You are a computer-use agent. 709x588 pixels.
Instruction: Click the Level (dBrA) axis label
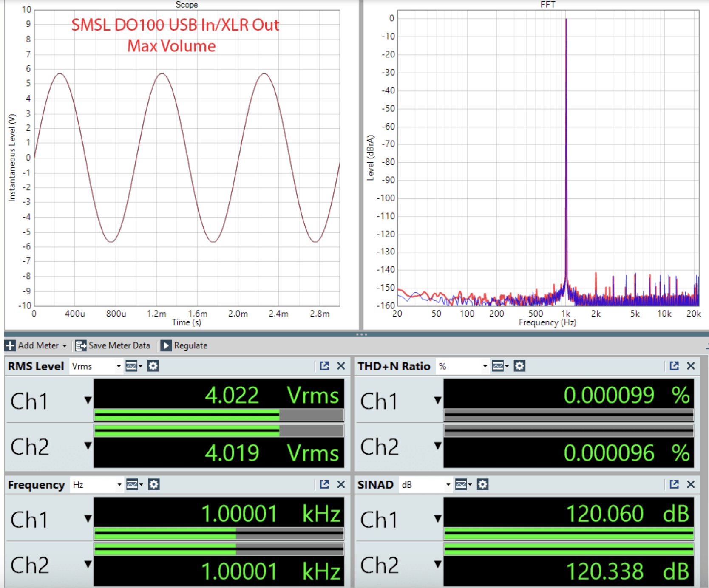click(371, 158)
